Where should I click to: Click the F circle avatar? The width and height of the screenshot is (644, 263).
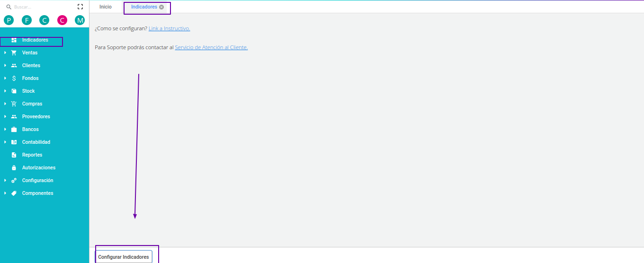pyautogui.click(x=27, y=20)
